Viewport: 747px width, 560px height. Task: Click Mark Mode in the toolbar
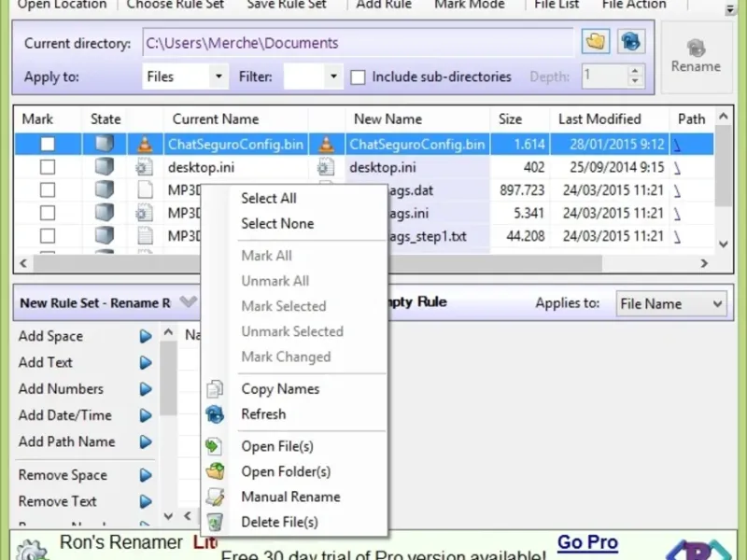(x=470, y=5)
